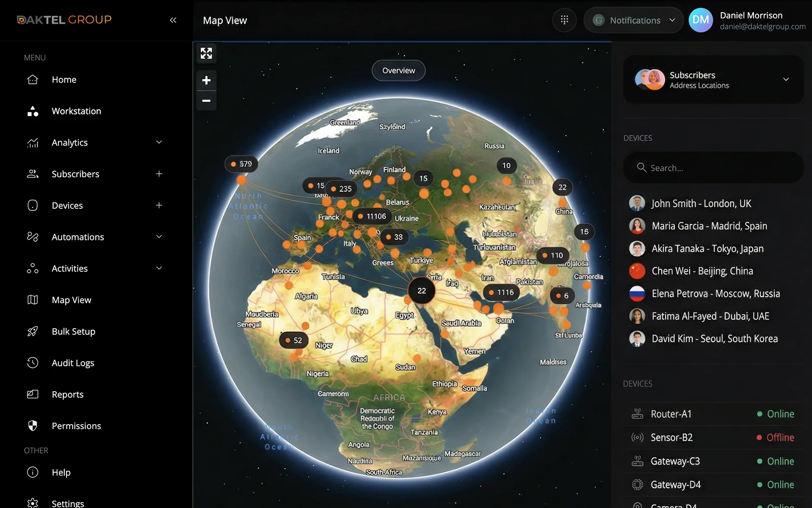Click the DM user avatar
The height and width of the screenshot is (508, 812).
[x=701, y=20]
